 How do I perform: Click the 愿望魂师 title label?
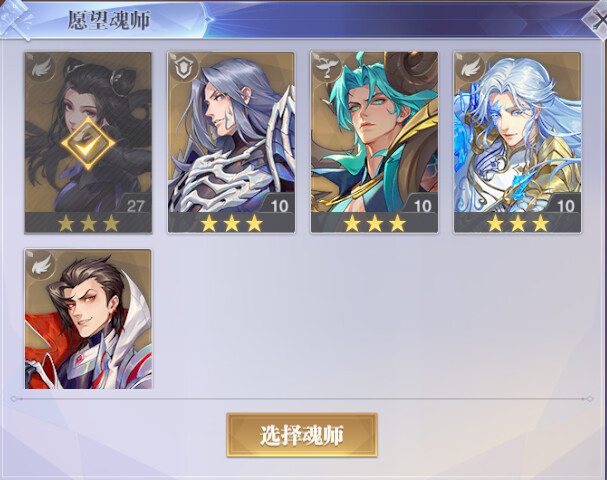click(109, 20)
